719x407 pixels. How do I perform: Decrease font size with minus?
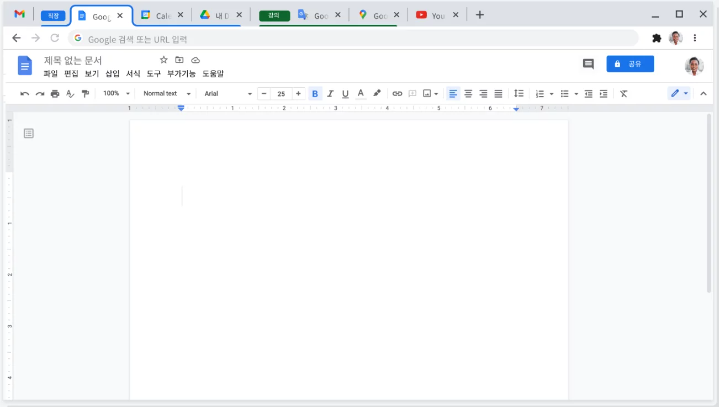(264, 94)
